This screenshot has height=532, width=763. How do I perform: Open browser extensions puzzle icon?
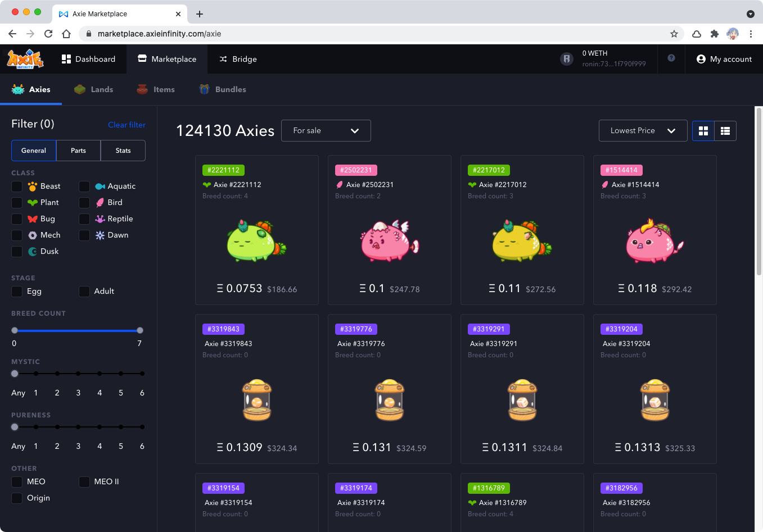[x=714, y=34]
